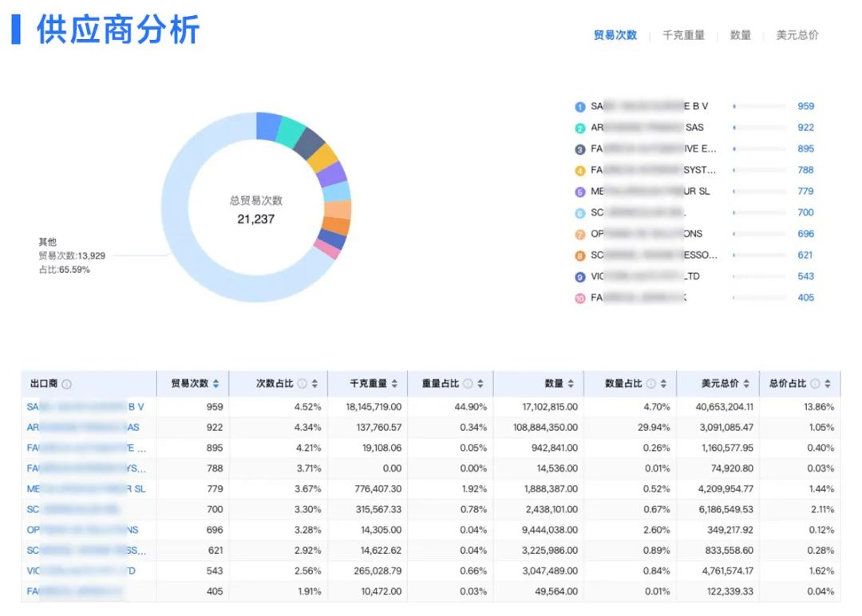Click the progress bar next to count 959

760,106
